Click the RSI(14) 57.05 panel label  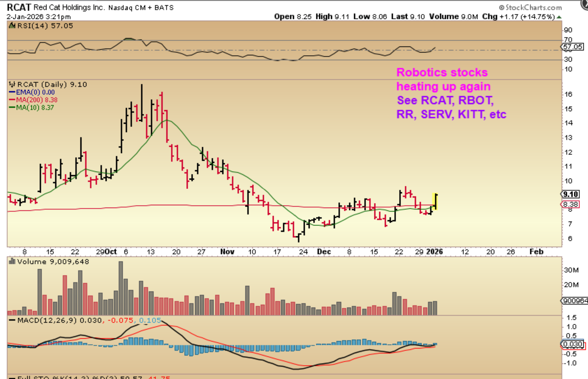click(45, 25)
